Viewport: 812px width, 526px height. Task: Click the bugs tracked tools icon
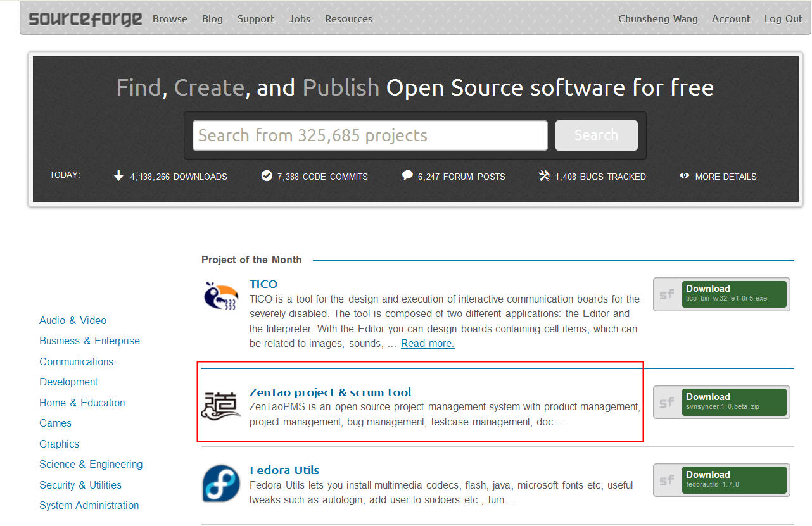point(544,176)
